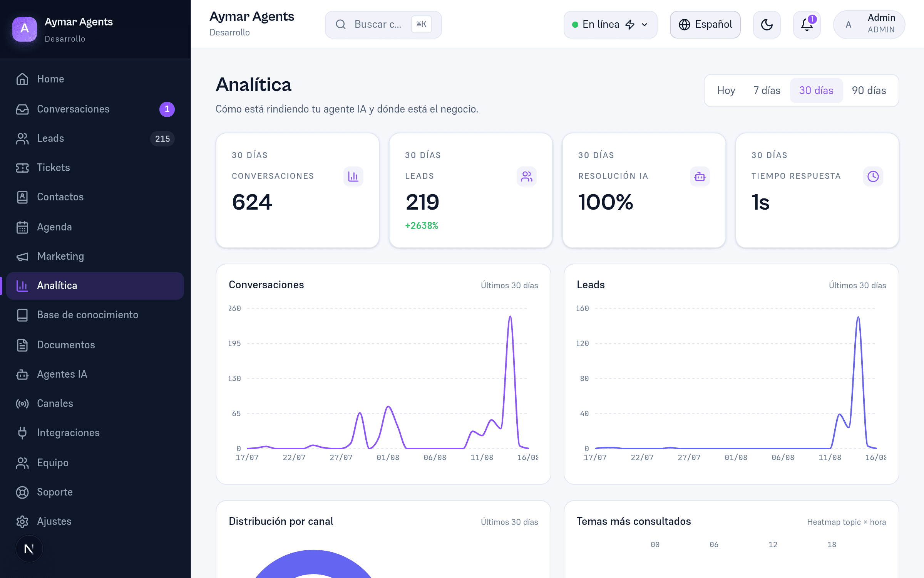This screenshot has width=924, height=578.
Task: Navigate to Leads in the sidebar
Action: point(95,138)
